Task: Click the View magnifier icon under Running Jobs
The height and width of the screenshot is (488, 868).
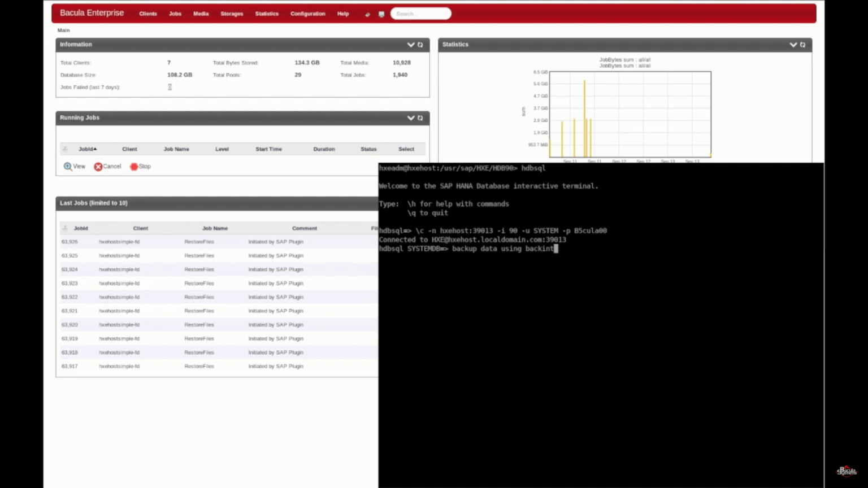Action: [68, 167]
